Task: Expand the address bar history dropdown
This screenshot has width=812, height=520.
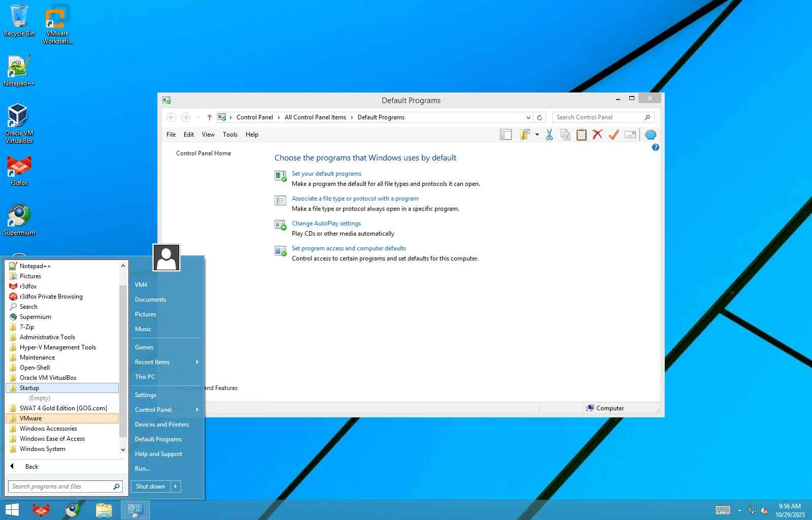Action: click(x=528, y=117)
